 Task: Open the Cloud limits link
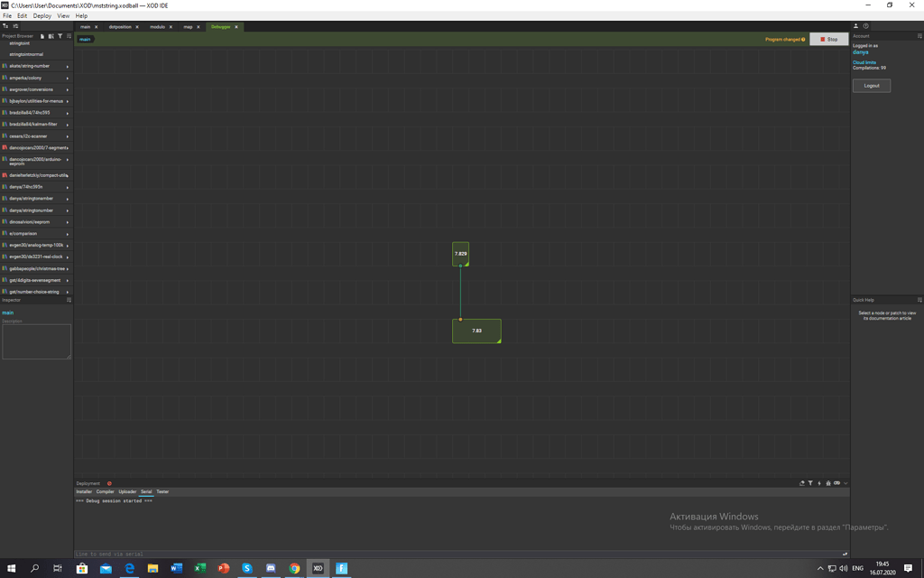[x=864, y=62]
